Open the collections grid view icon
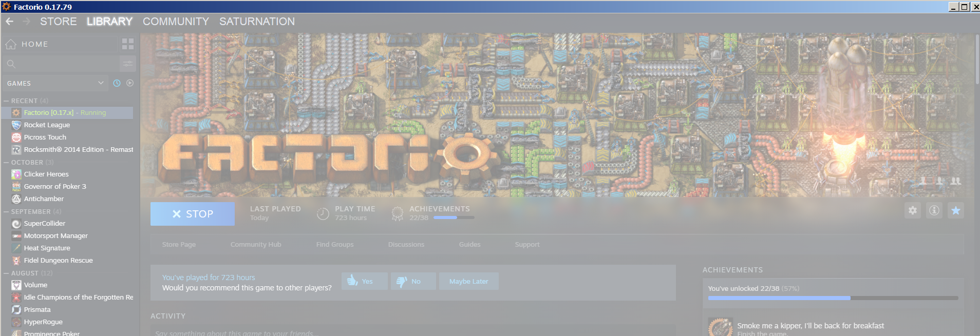Viewport: 980px width, 336px height. coord(128,44)
